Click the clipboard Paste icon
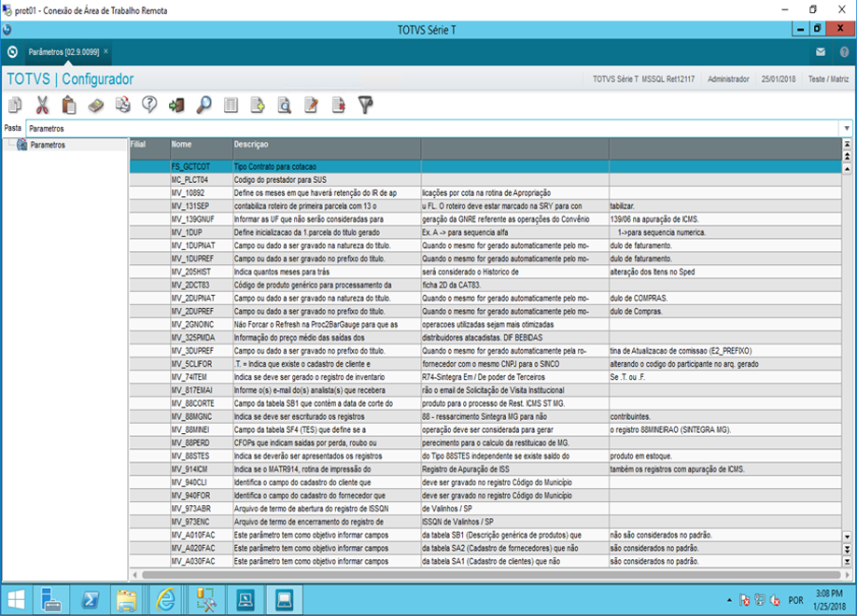 [69, 105]
